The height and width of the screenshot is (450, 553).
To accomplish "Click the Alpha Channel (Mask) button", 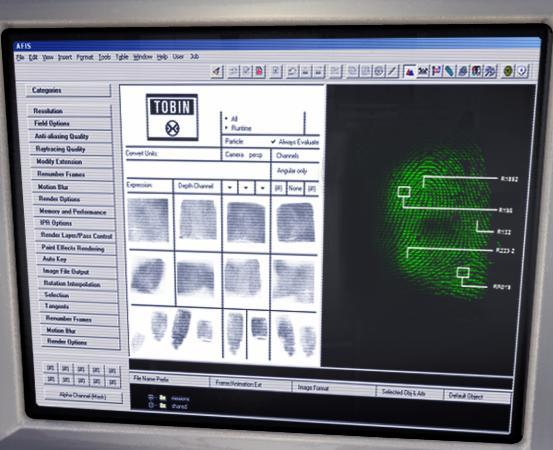I will 83,396.
